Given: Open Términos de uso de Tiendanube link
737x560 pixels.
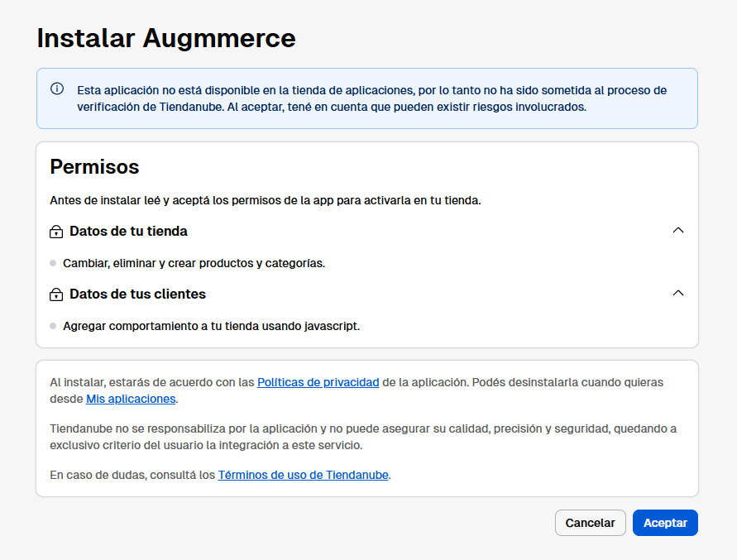Looking at the screenshot, I should (x=304, y=475).
